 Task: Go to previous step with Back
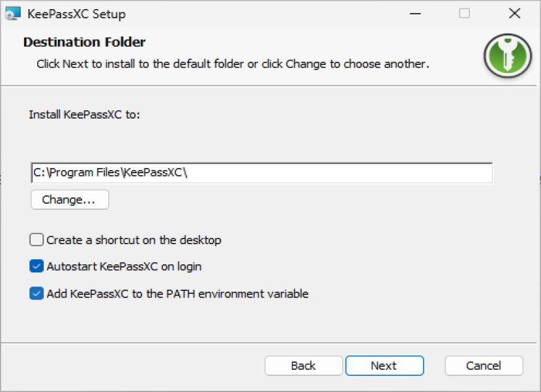[x=303, y=365]
